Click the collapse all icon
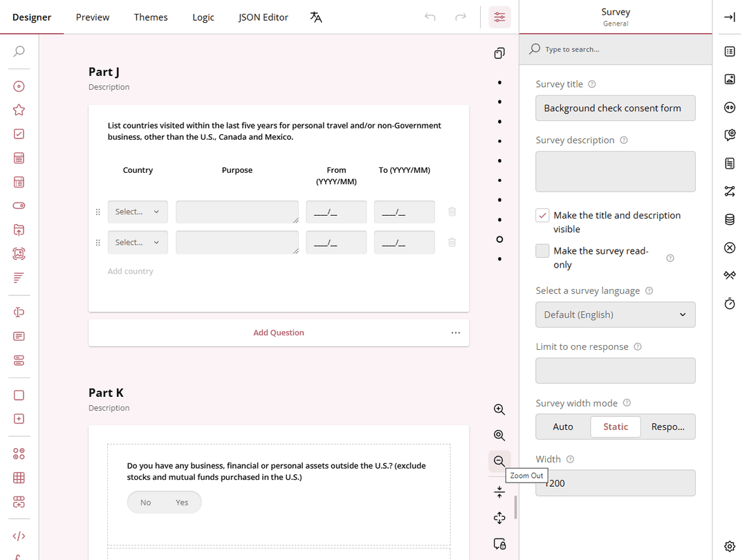Image resolution: width=747 pixels, height=560 pixels. (x=499, y=492)
